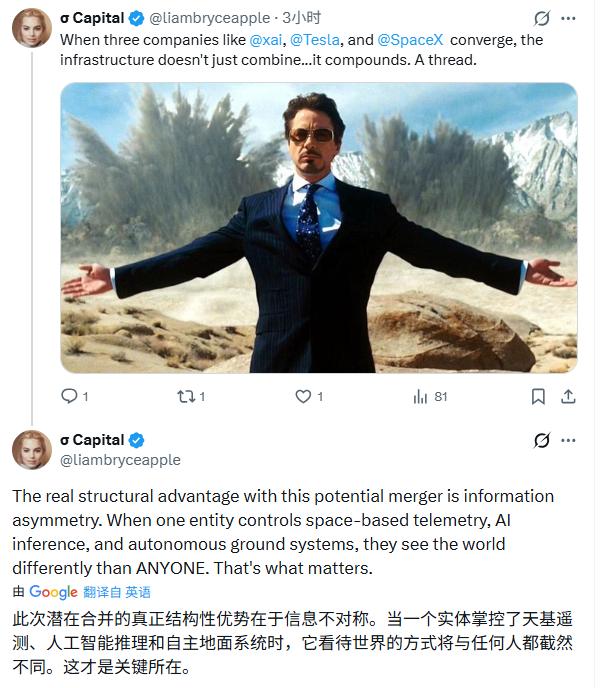Click the profile avatar on first tweet
The width and height of the screenshot is (604, 688).
(x=32, y=28)
